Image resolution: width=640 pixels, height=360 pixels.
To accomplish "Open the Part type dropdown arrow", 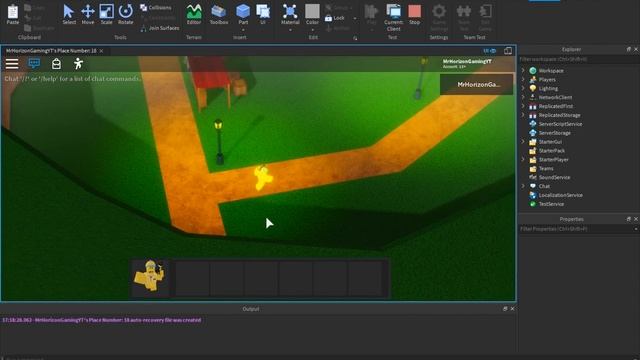I will coord(243,30).
